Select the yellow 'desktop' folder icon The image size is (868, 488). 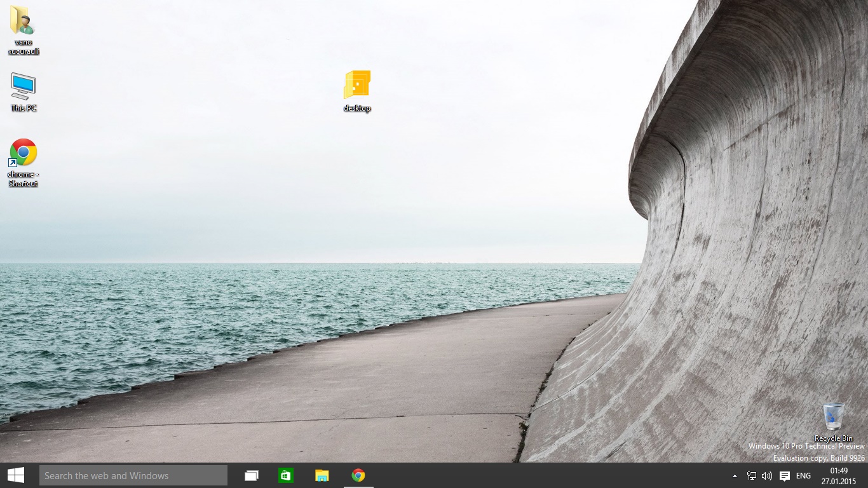click(357, 85)
